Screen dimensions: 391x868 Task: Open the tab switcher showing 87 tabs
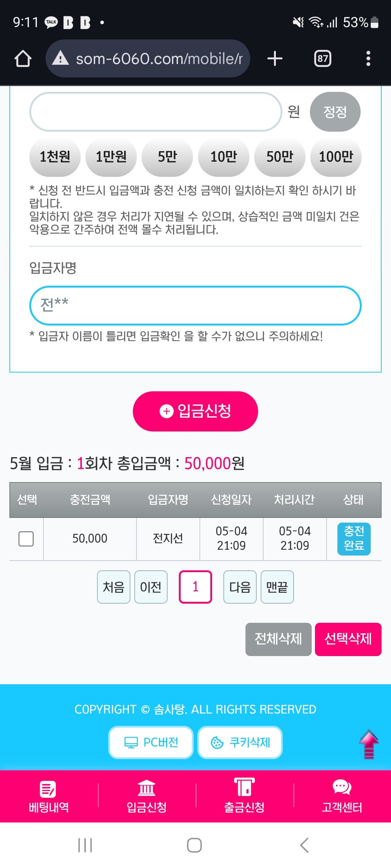pyautogui.click(x=323, y=59)
